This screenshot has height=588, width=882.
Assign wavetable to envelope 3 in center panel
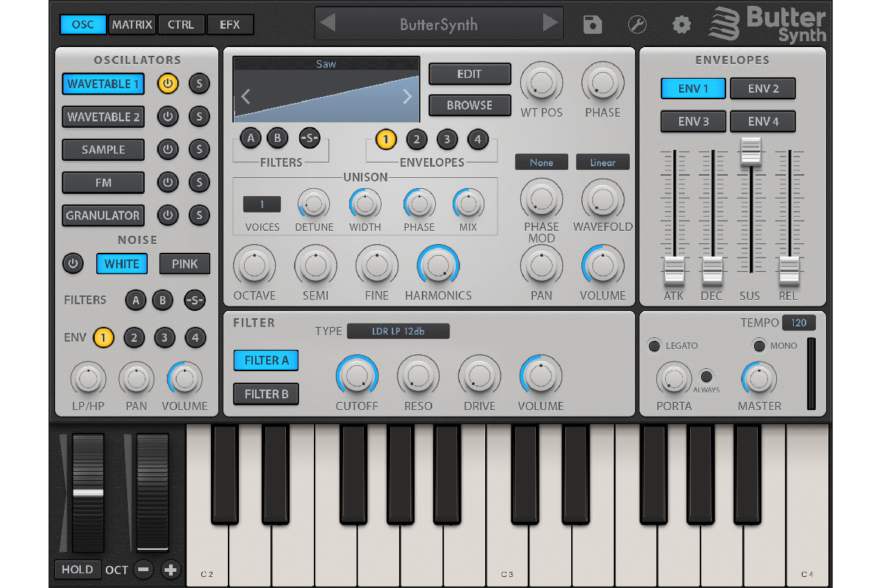[x=447, y=139]
